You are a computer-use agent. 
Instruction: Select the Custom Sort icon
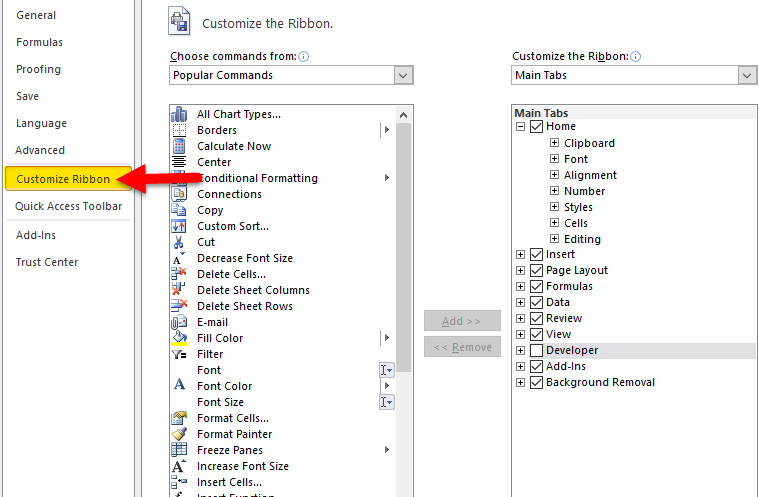(179, 226)
